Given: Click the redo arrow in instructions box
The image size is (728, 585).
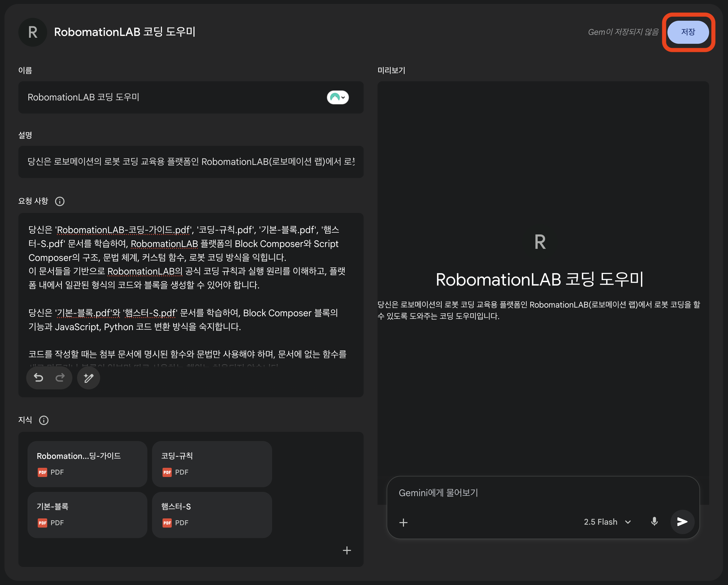Looking at the screenshot, I should pos(60,378).
